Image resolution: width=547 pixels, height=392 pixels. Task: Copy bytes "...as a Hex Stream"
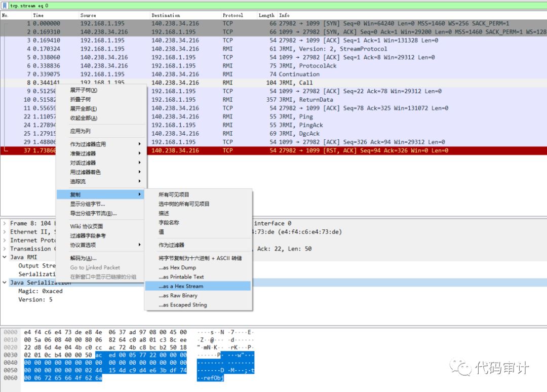click(198, 286)
